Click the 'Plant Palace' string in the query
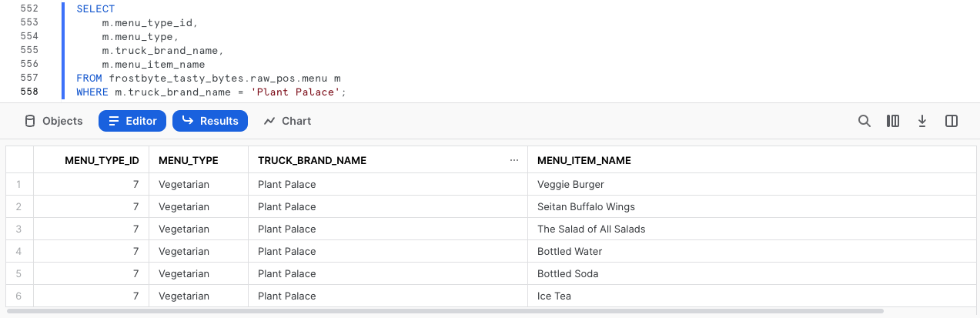980x318 pixels. pyautogui.click(x=298, y=92)
